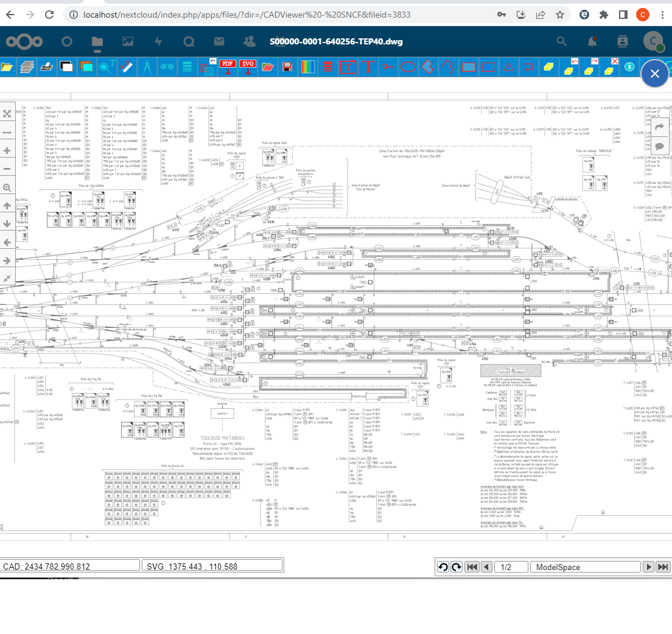This screenshot has height=634, width=672.
Task: Go to the next page
Action: tap(648, 566)
